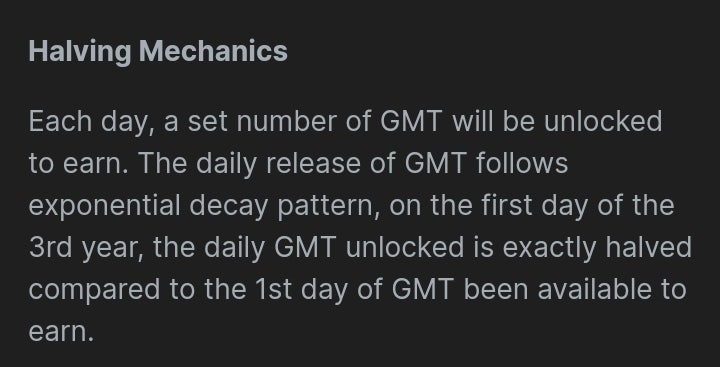The image size is (720, 367).
Task: Click the word Mechanics in the heading
Action: pyautogui.click(x=213, y=51)
